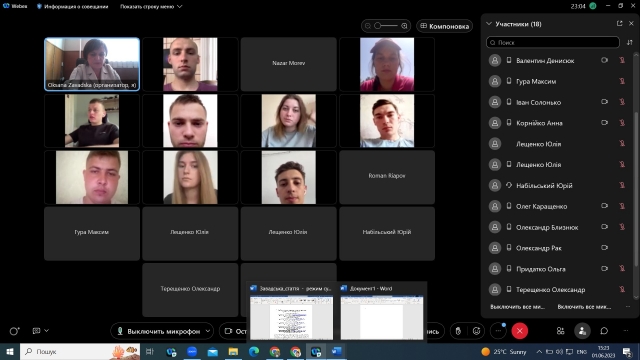Screen dimensions: 640x360
Task: Open Word icon on taskbar
Action: tap(337, 351)
